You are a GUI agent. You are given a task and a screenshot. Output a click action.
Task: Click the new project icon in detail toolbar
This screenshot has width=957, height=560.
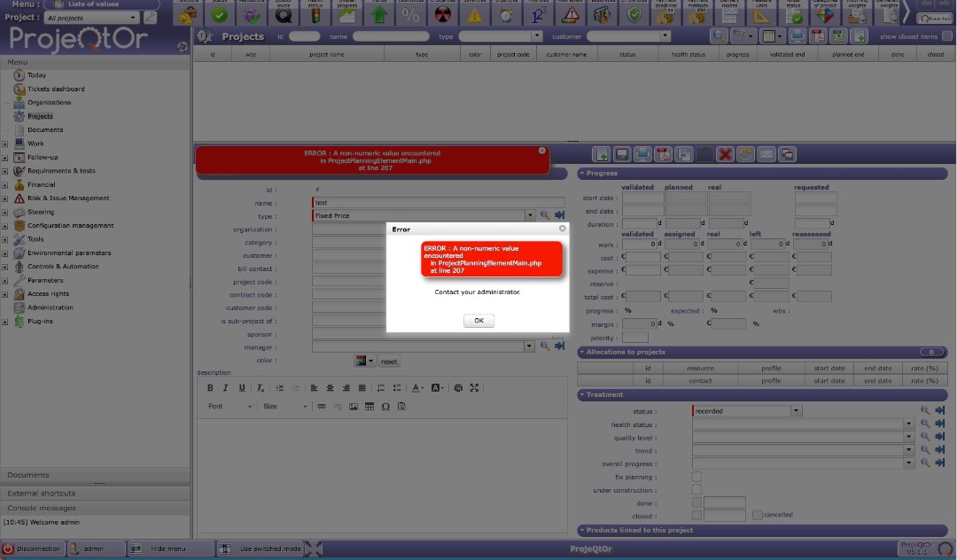[x=602, y=154]
